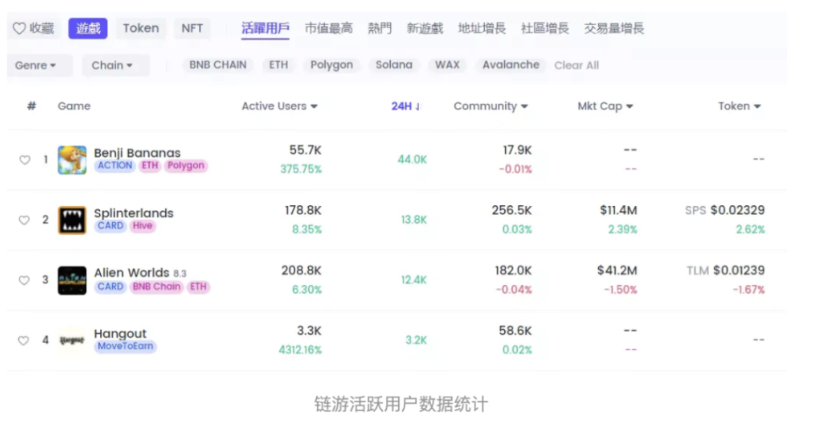823x421 pixels.
Task: Click the Game column header
Action: click(74, 106)
